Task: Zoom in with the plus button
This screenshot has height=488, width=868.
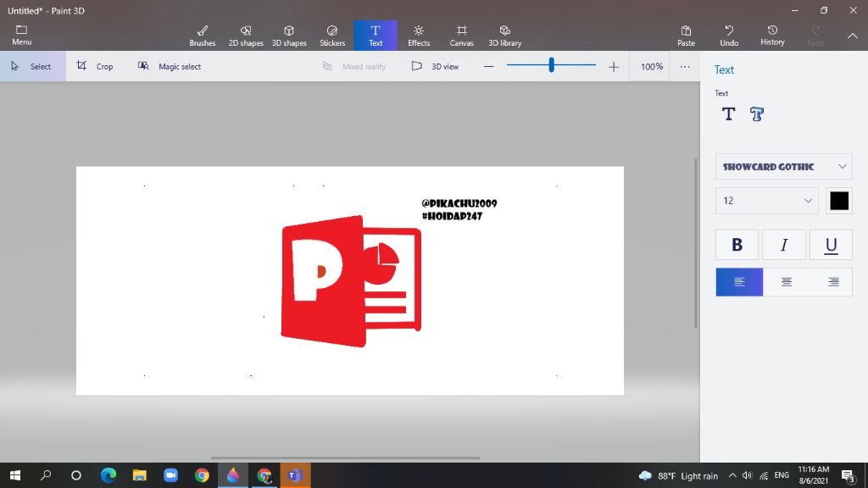Action: [x=614, y=66]
